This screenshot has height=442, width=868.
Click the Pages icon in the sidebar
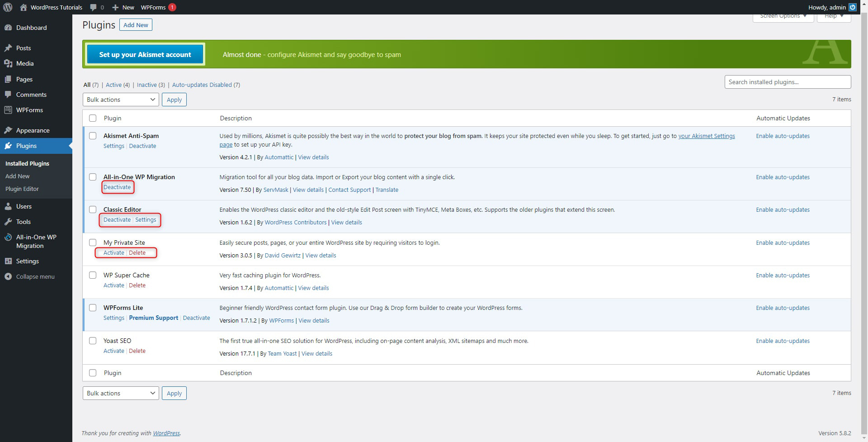pos(8,79)
